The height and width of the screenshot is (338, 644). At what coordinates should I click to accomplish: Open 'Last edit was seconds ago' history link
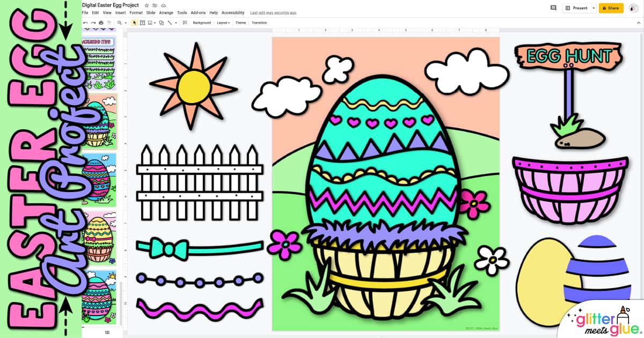[273, 12]
